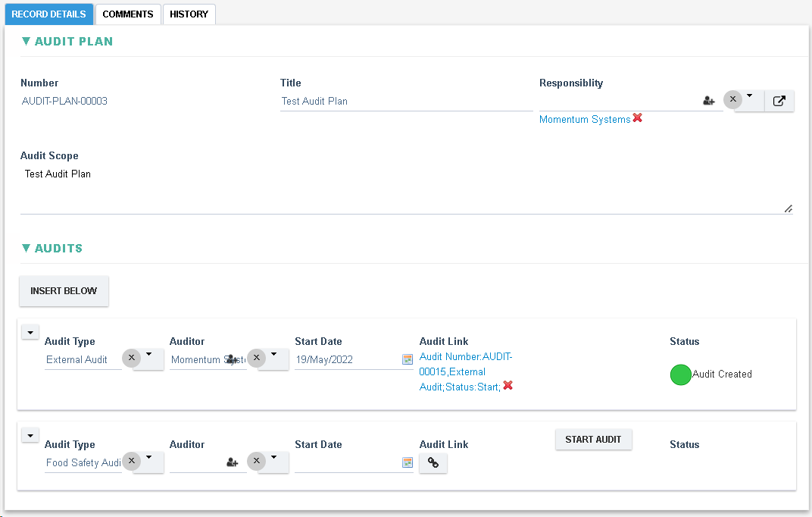Screen dimensions: 812x517
Task: Open Responsibility record via external link icon
Action: [x=779, y=100]
